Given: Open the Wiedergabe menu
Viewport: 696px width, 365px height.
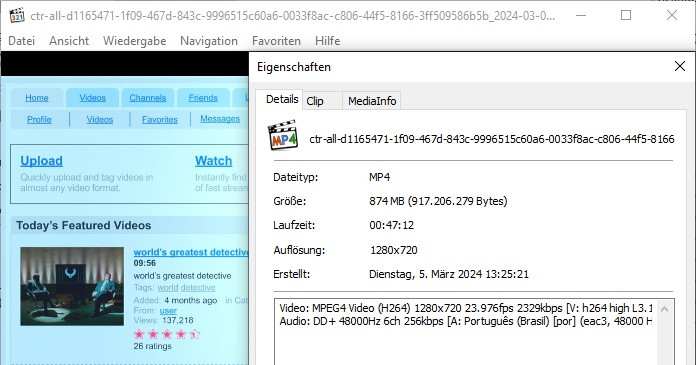Looking at the screenshot, I should point(134,41).
